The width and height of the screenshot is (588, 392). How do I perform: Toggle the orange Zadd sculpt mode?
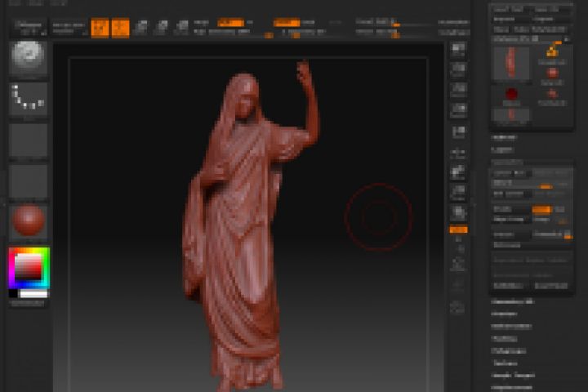point(287,23)
